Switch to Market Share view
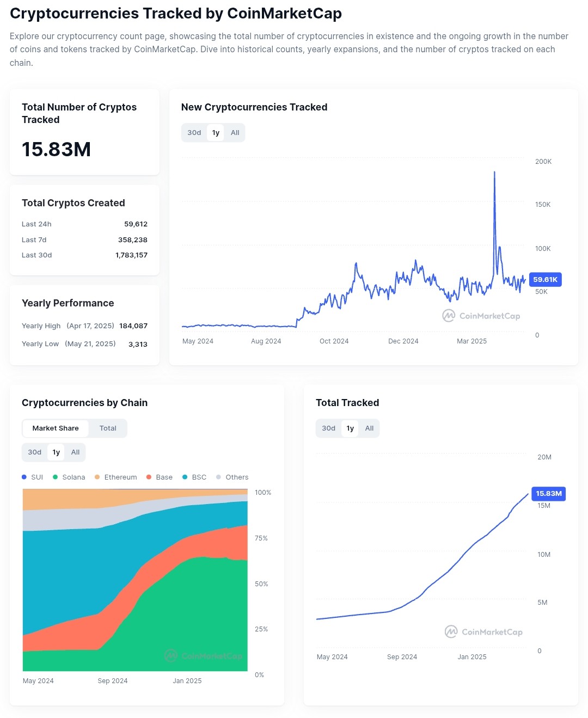The image size is (588, 718). tap(56, 428)
